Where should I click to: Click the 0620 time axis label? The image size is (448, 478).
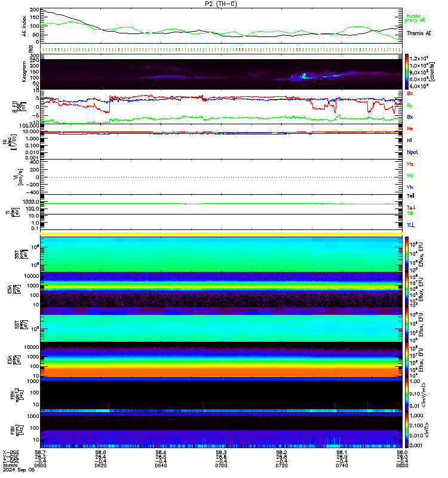pyautogui.click(x=100, y=465)
